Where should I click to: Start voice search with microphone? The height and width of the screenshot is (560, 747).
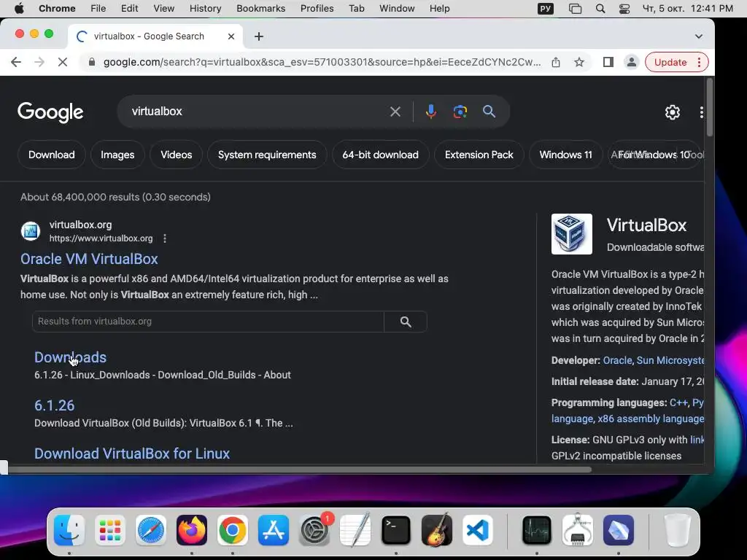click(430, 112)
